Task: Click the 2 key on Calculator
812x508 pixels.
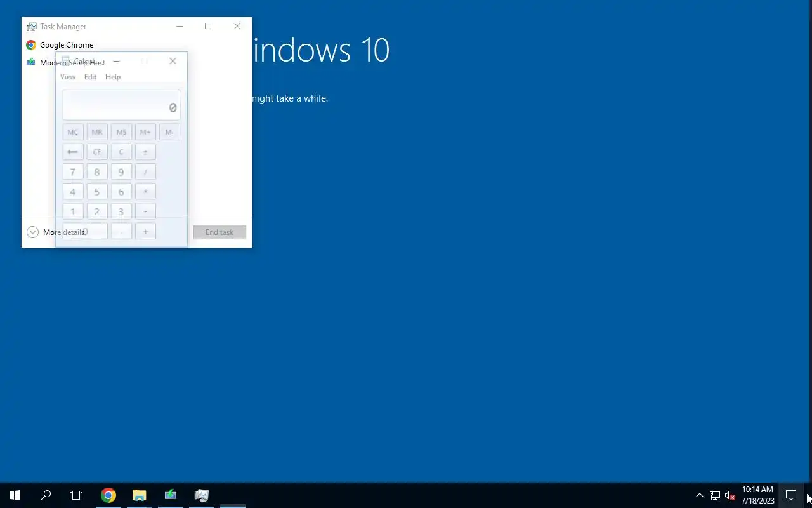Action: point(97,211)
